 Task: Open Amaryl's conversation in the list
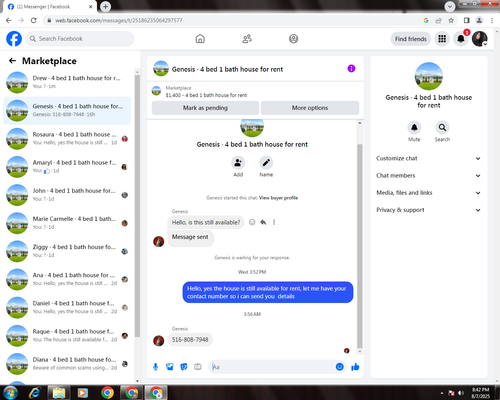pyautogui.click(x=67, y=167)
